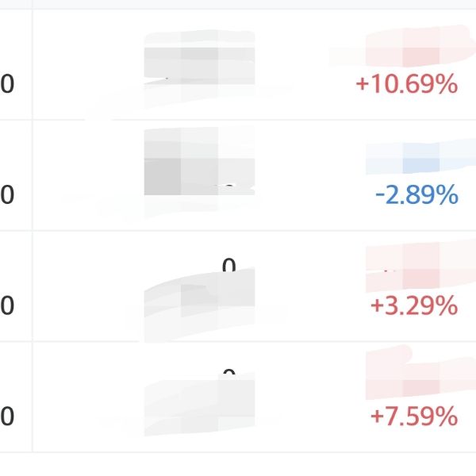
Task: Click the +3.29% change value
Action: [x=413, y=305]
